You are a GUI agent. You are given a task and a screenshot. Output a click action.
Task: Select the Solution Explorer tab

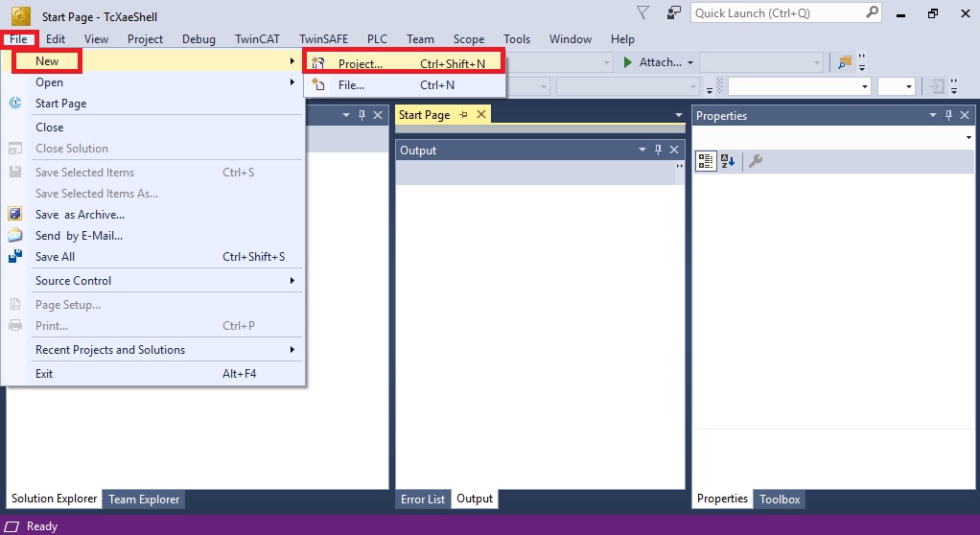55,499
